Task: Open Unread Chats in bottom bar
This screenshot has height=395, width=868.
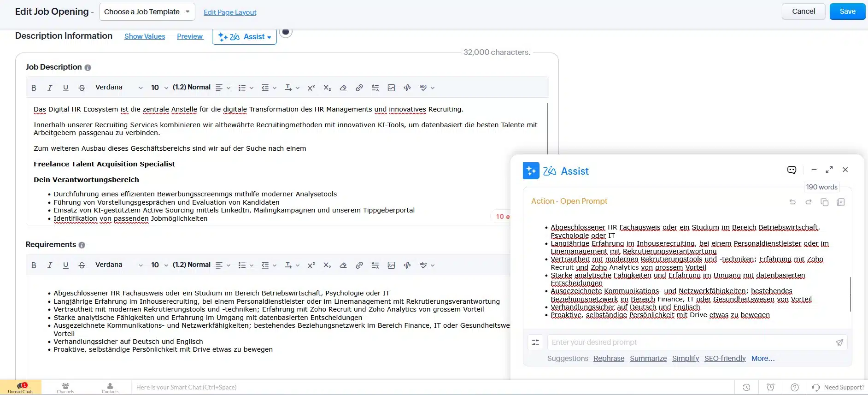Action: point(21,388)
